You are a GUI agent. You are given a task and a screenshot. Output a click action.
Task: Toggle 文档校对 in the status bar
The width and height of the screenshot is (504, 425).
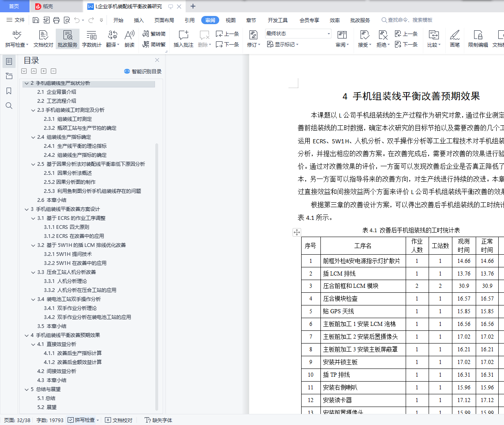tap(119, 420)
